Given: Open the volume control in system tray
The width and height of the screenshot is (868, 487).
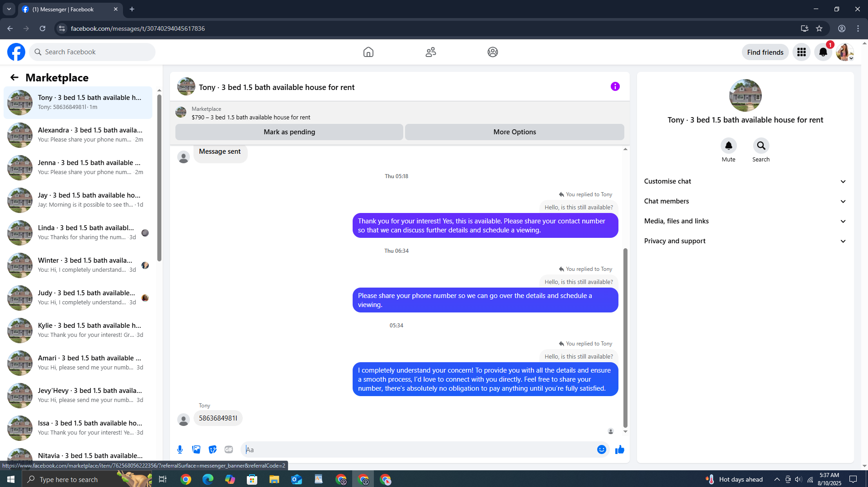Looking at the screenshot, I should click(798, 479).
